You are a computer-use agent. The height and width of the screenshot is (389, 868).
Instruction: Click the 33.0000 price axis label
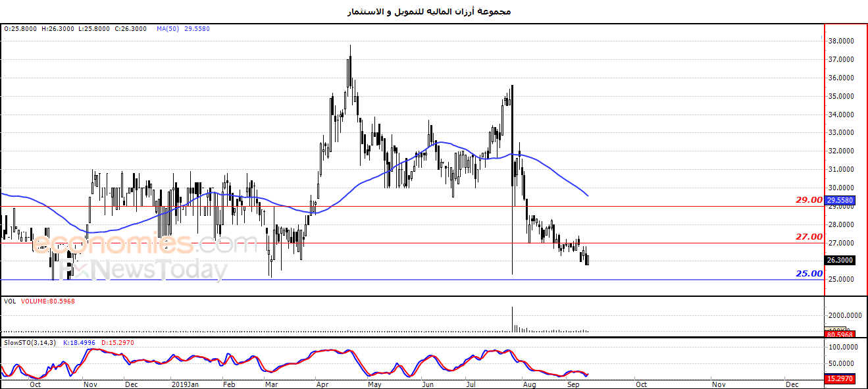[842, 132]
